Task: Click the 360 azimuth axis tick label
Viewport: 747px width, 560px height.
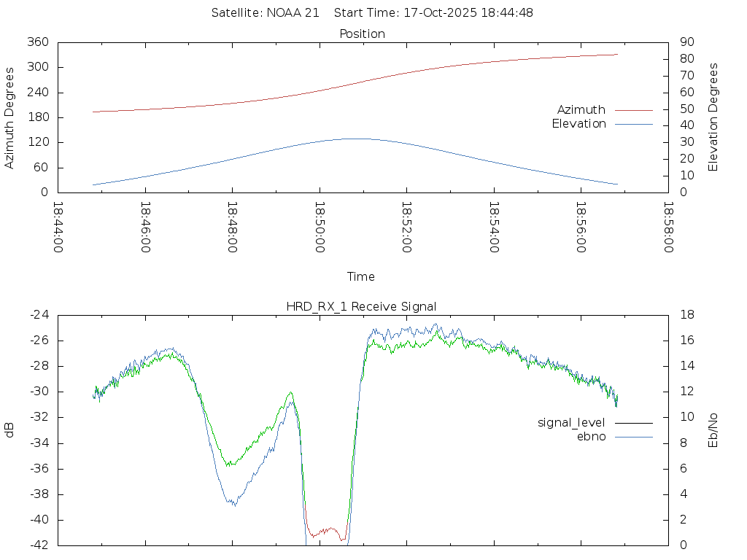Action: tap(38, 42)
